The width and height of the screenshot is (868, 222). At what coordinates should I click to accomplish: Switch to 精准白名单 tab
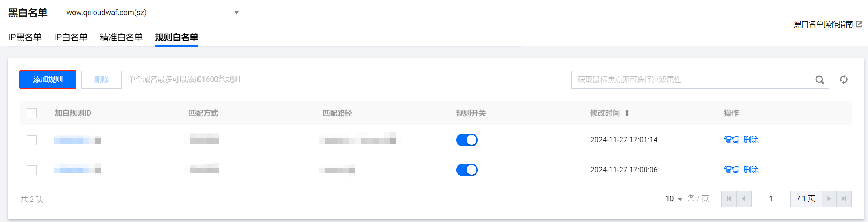121,37
